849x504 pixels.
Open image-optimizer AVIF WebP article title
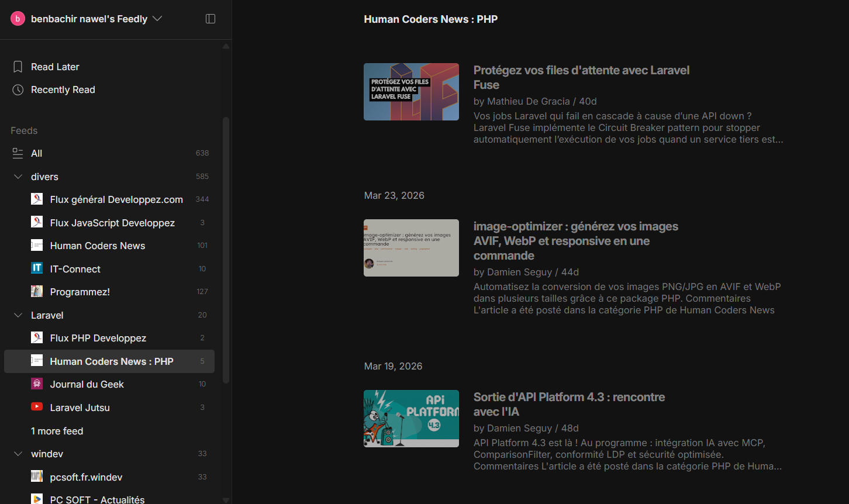(x=576, y=241)
